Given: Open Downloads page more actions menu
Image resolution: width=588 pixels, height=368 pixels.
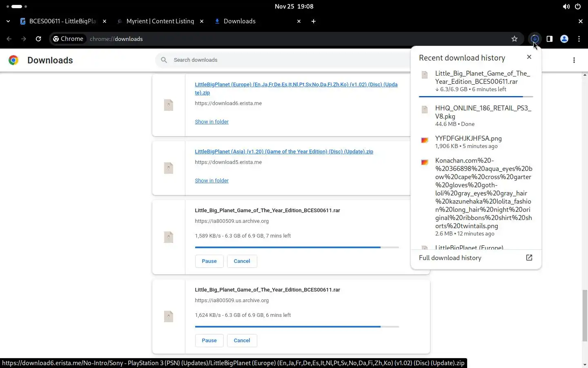Looking at the screenshot, I should coord(574,60).
